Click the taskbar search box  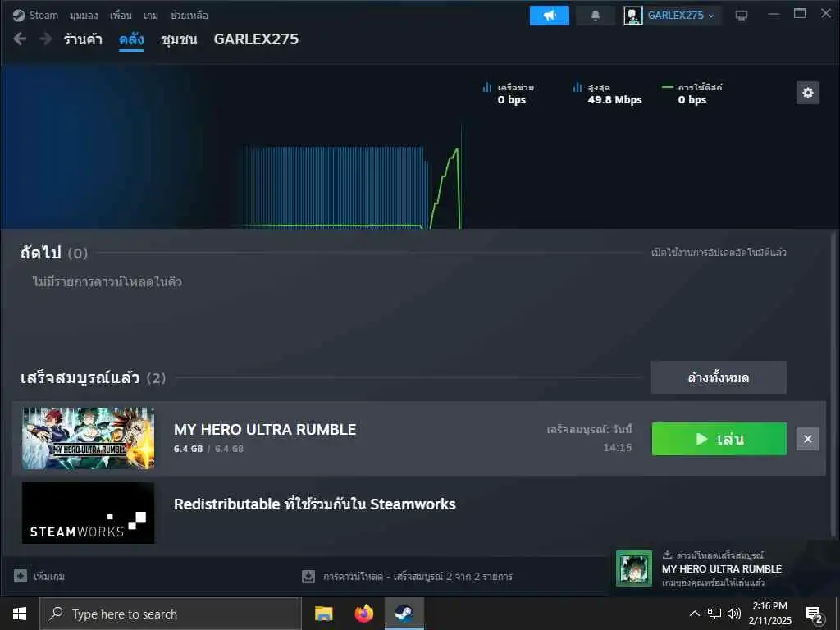coord(171,614)
